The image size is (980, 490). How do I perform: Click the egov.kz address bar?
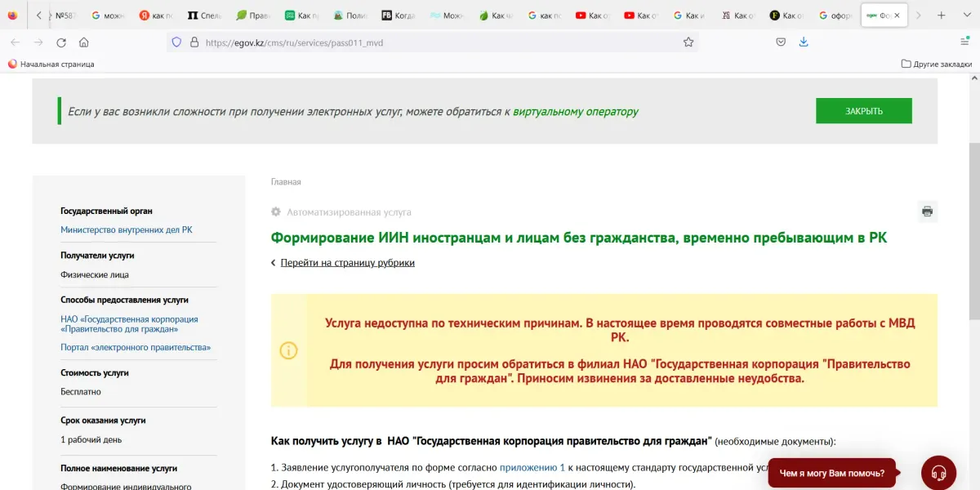[433, 42]
